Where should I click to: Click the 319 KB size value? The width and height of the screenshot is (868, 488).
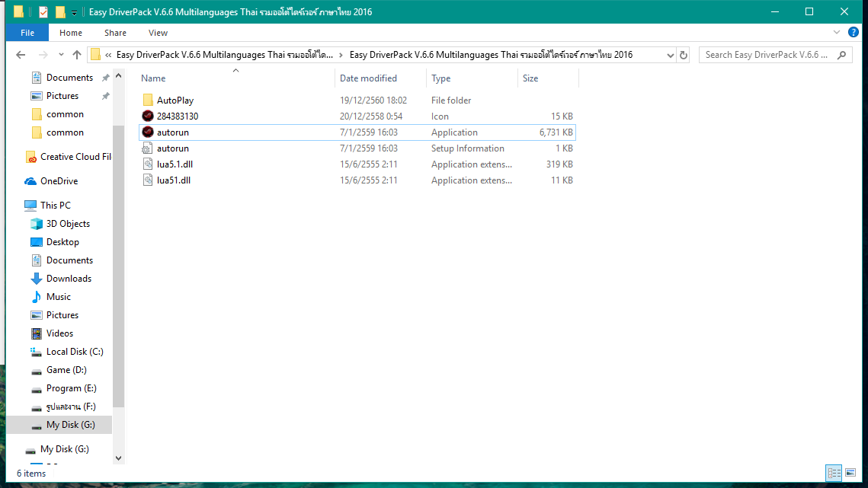[x=559, y=164]
